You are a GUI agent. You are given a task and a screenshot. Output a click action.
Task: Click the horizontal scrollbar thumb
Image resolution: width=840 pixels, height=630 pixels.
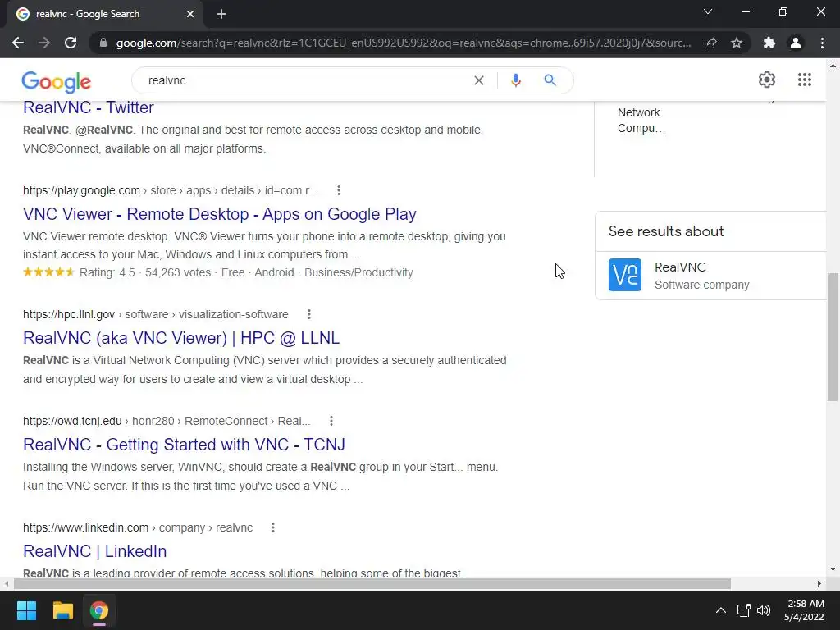tap(372, 583)
